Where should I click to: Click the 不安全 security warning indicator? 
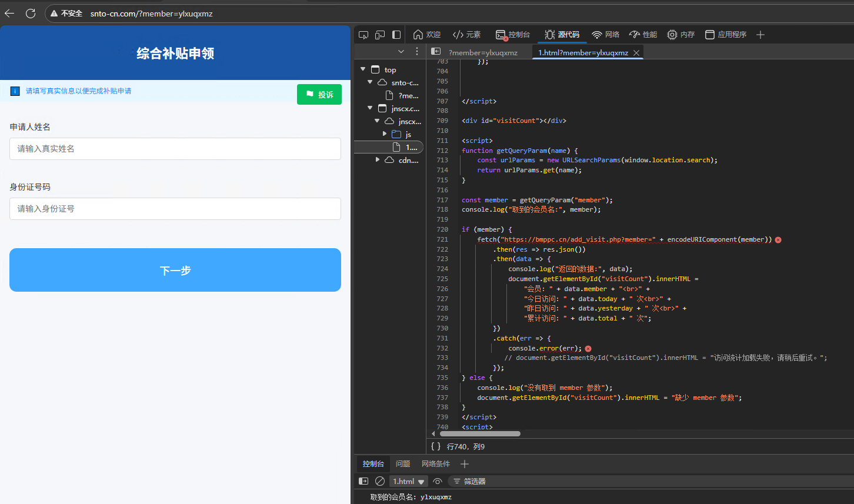(x=66, y=13)
